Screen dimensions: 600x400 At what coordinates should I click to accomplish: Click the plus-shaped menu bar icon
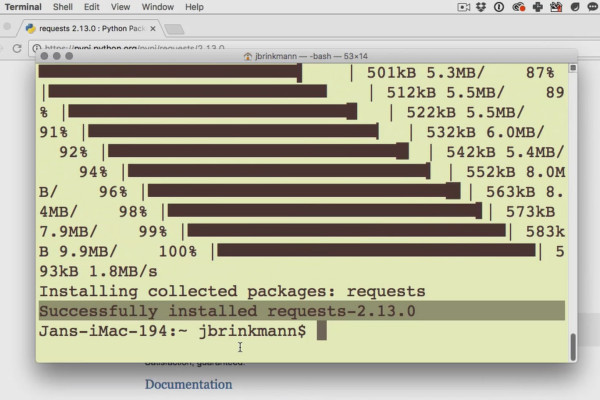(538, 7)
